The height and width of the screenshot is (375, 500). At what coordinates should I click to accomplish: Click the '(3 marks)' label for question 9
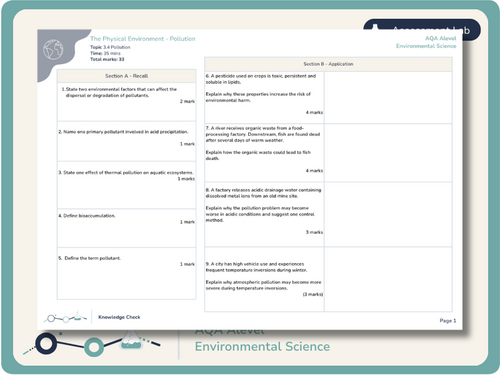click(313, 295)
